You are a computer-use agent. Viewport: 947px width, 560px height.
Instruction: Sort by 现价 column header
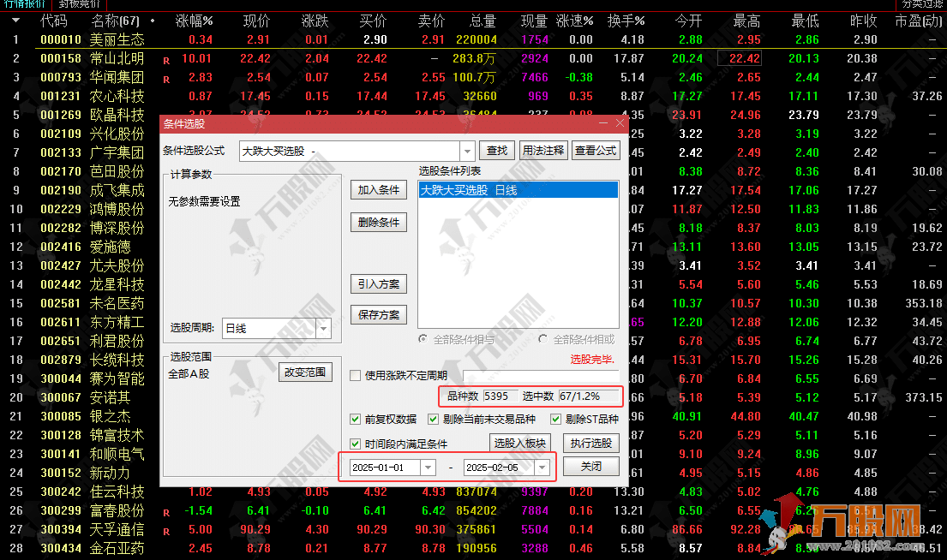[x=256, y=21]
